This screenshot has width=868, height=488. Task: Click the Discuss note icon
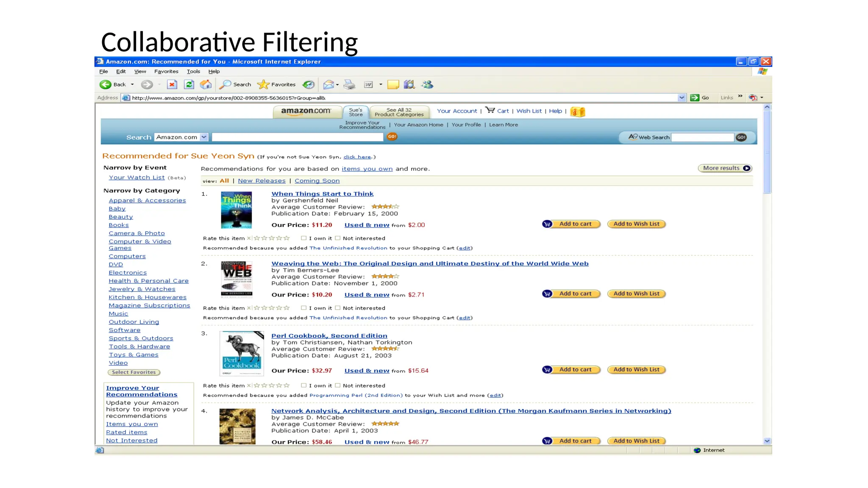tap(393, 85)
